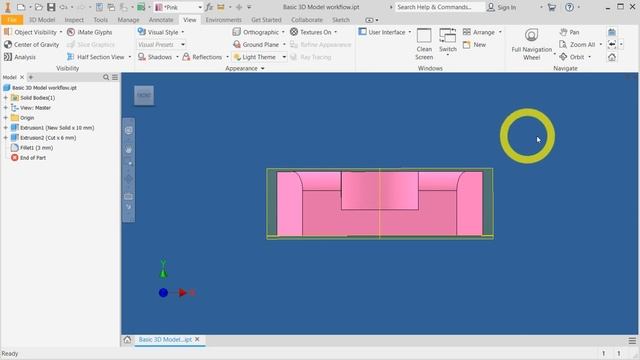The height and width of the screenshot is (360, 640).
Task: Switch to the Tools tab
Action: point(100,20)
